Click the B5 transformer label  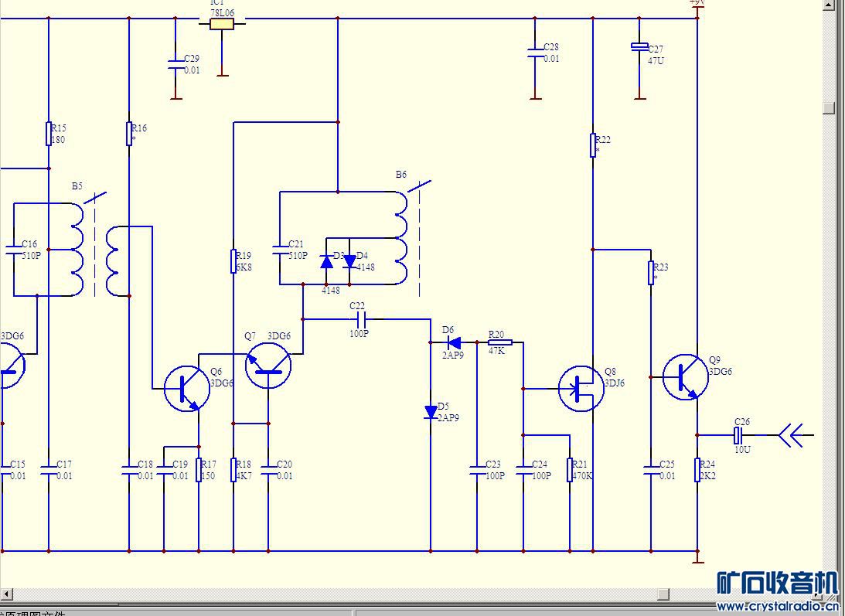77,186
